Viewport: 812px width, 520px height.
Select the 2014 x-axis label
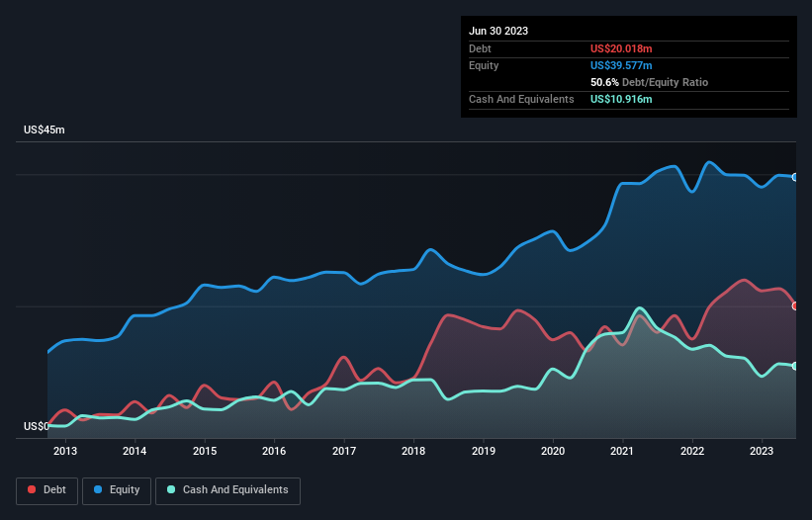135,451
